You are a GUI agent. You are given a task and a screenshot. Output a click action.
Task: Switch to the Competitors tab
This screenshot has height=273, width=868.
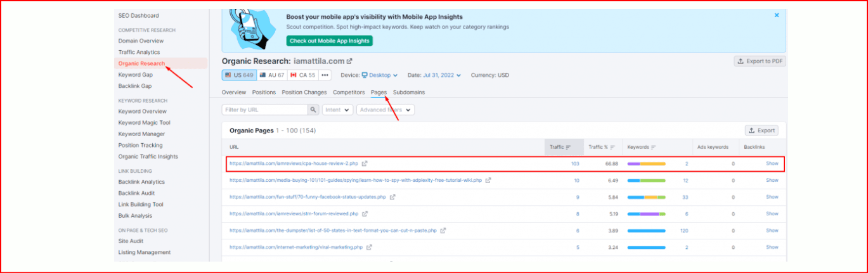[x=349, y=92]
